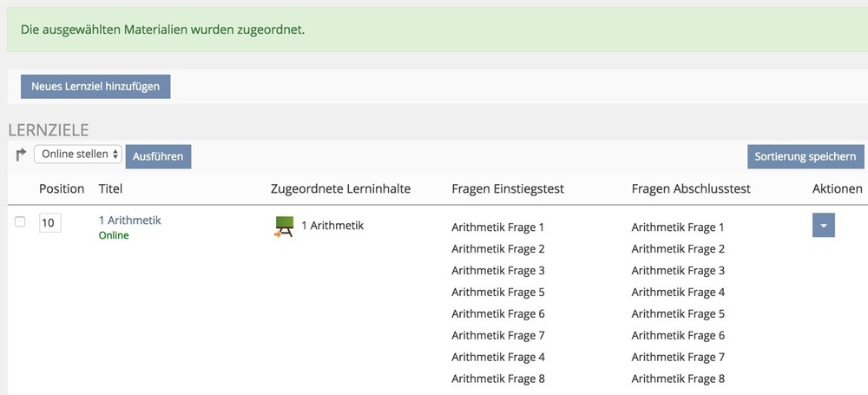868x395 pixels.
Task: Click the position input field showing 10
Action: [x=49, y=223]
